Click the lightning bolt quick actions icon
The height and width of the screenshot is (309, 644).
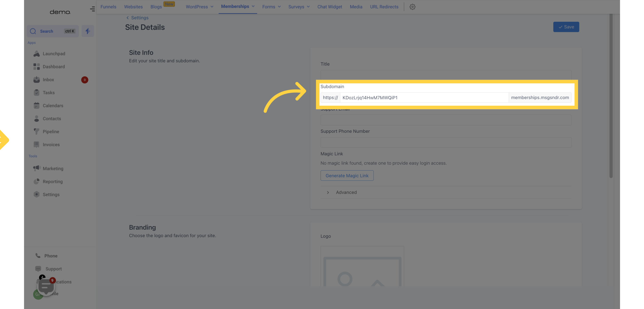(88, 31)
